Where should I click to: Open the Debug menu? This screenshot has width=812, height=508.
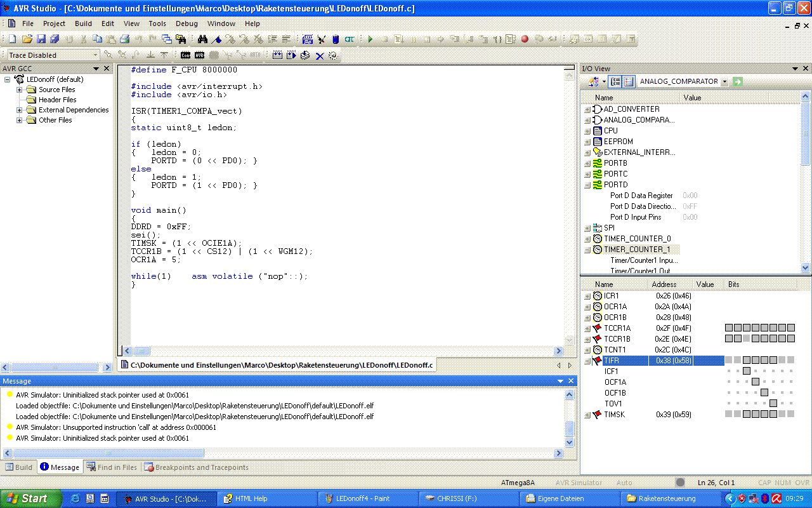[187, 23]
